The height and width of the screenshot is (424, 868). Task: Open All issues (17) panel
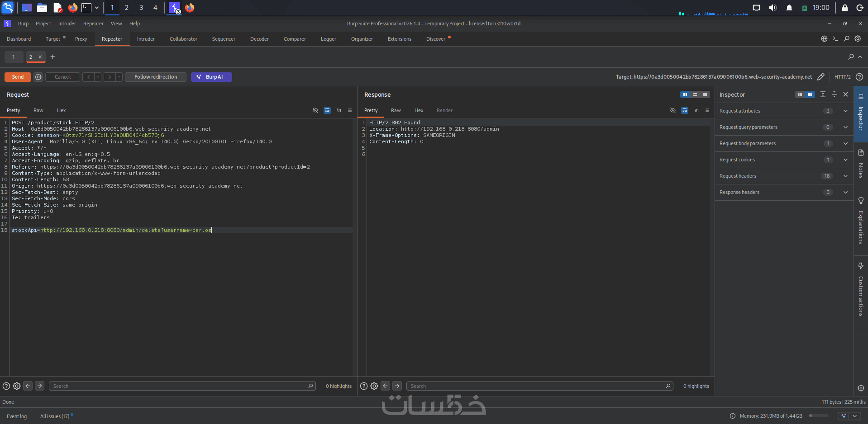(55, 416)
